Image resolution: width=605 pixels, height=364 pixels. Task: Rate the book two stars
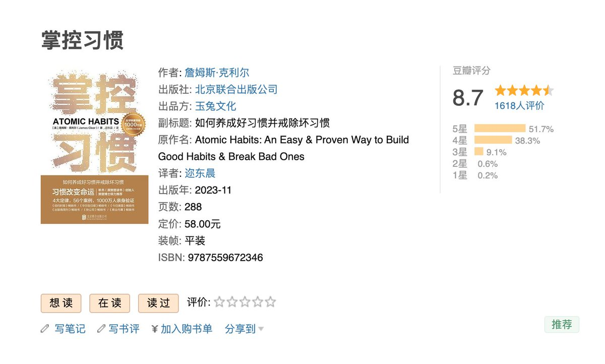click(232, 302)
